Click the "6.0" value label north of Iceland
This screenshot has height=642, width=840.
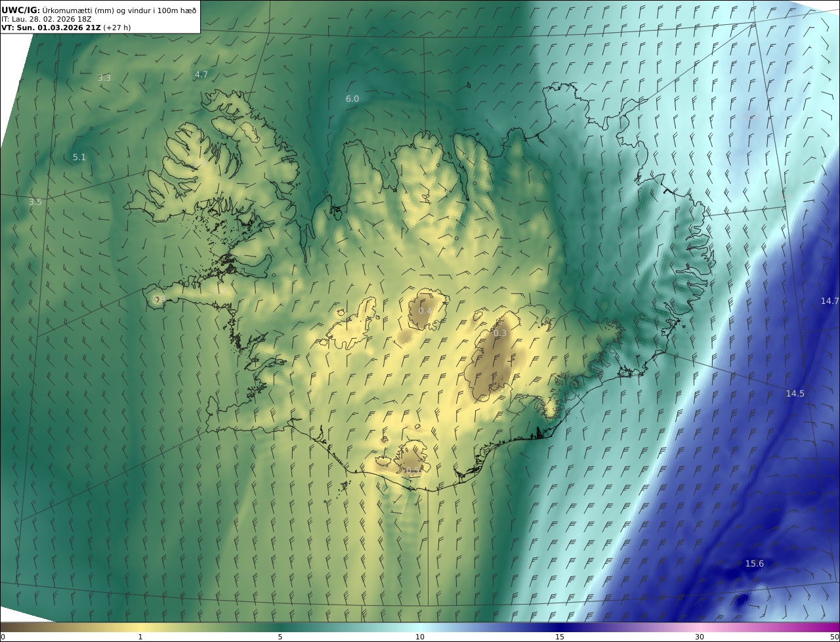[x=352, y=98]
